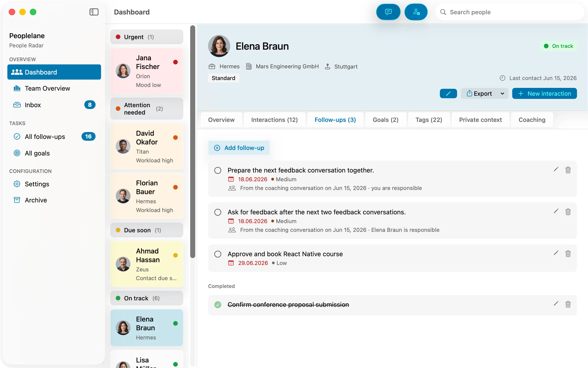Screen dimensions: 588x368
Task: Collapse the Urgent group header
Action: tap(147, 37)
